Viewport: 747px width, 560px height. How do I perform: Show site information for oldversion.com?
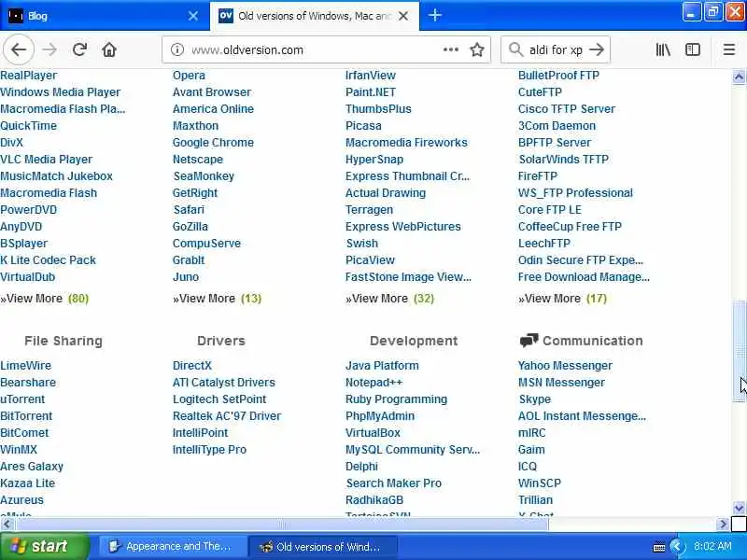177,49
